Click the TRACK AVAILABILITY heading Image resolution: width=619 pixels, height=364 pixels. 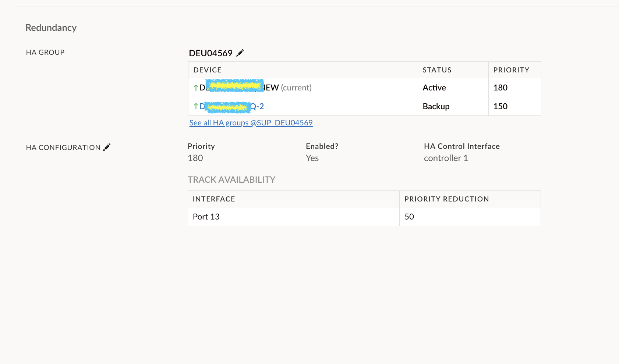pyautogui.click(x=231, y=180)
